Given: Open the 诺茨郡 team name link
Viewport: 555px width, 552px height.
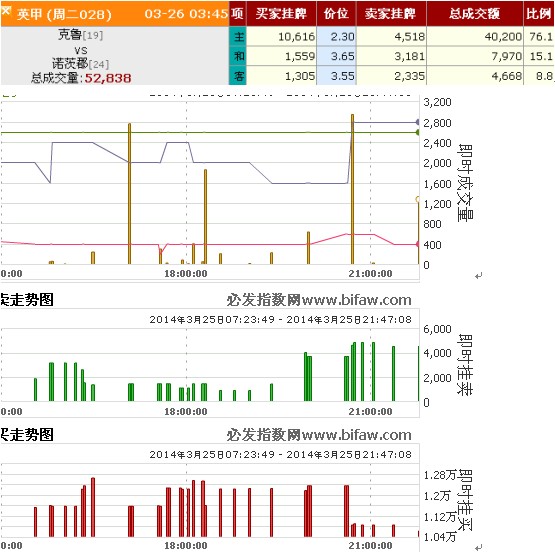Looking at the screenshot, I should pyautogui.click(x=70, y=64).
